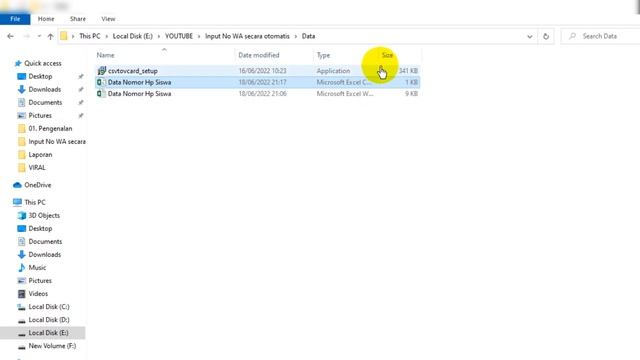Open the View ribbon tab
The width and height of the screenshot is (640, 360).
tap(108, 19)
